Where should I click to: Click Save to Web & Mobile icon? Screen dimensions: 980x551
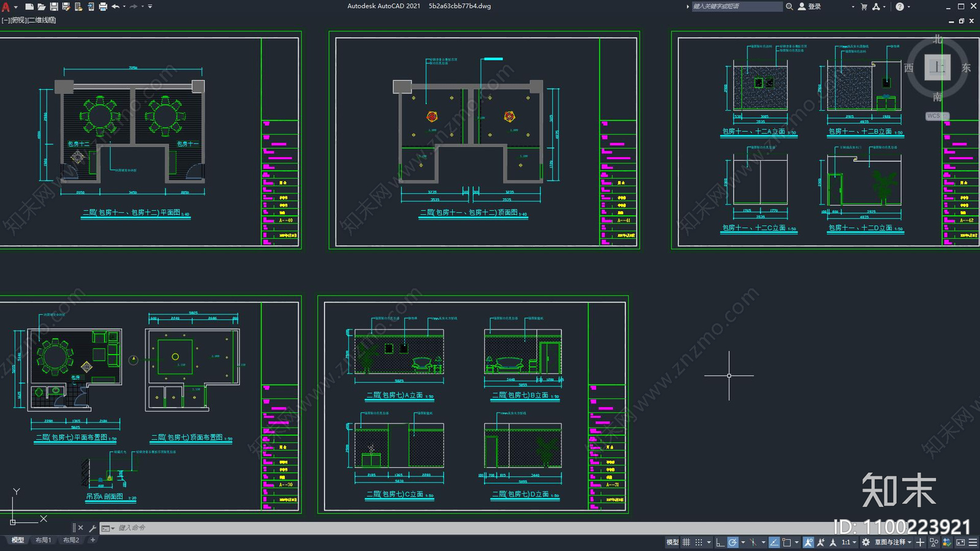pos(91,7)
